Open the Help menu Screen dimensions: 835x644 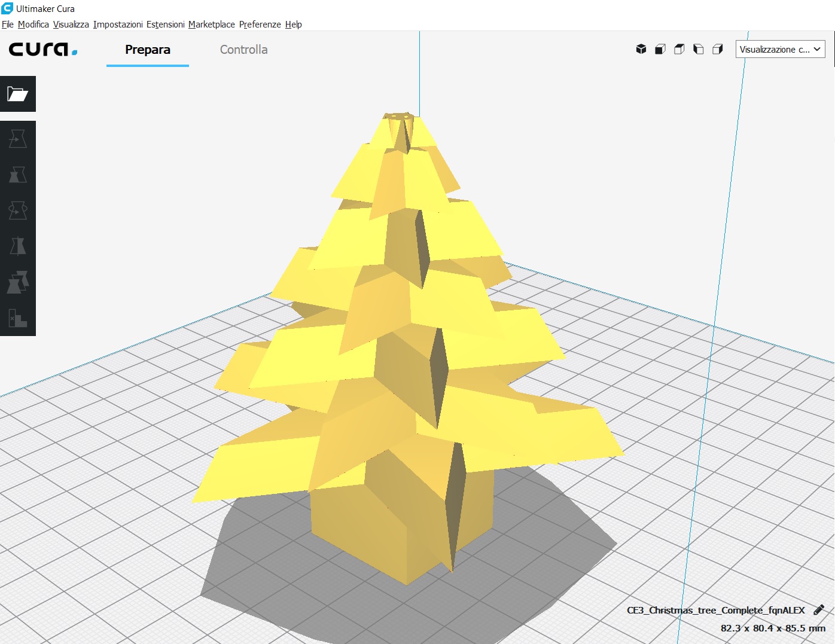pos(294,25)
